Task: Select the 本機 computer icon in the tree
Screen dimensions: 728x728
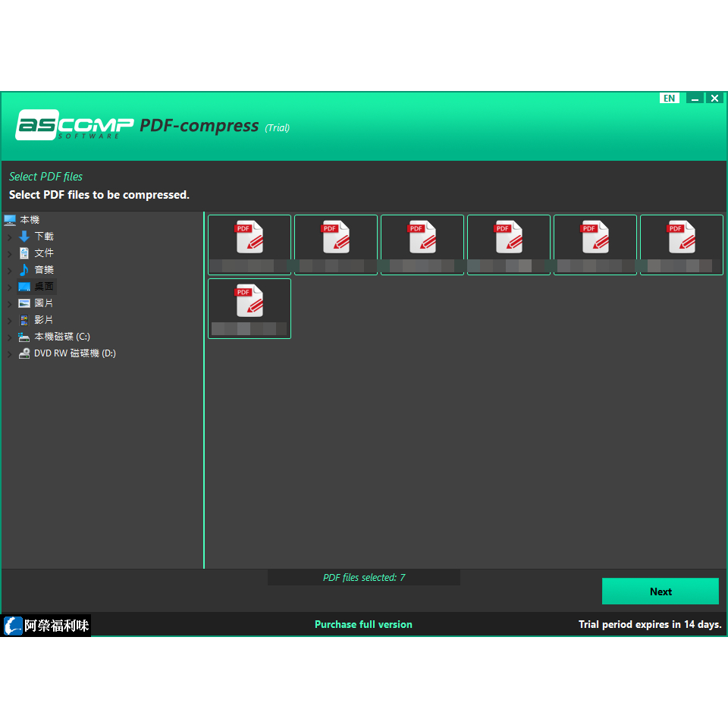Action: click(10, 220)
